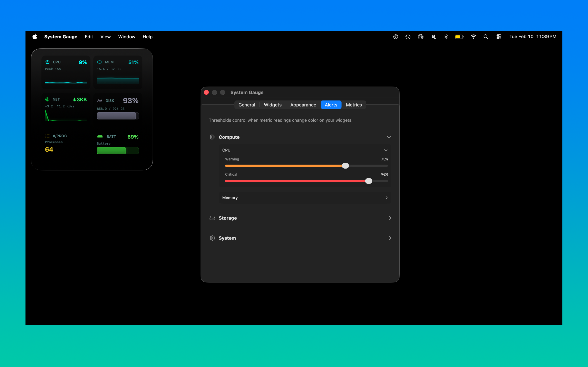This screenshot has width=588, height=367.
Task: Click the MEM memory icon in widget
Action: pos(99,62)
